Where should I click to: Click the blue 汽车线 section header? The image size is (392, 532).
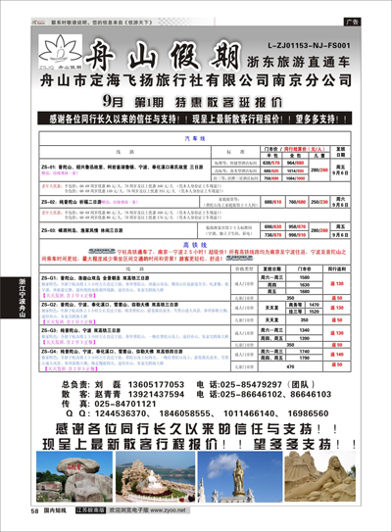pyautogui.click(x=195, y=138)
